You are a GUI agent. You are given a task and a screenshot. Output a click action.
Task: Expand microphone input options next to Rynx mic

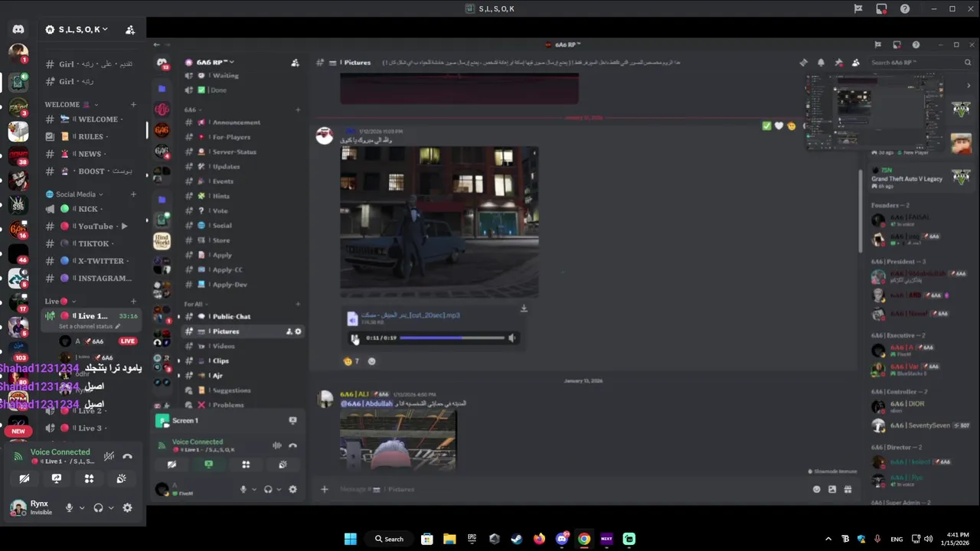82,507
